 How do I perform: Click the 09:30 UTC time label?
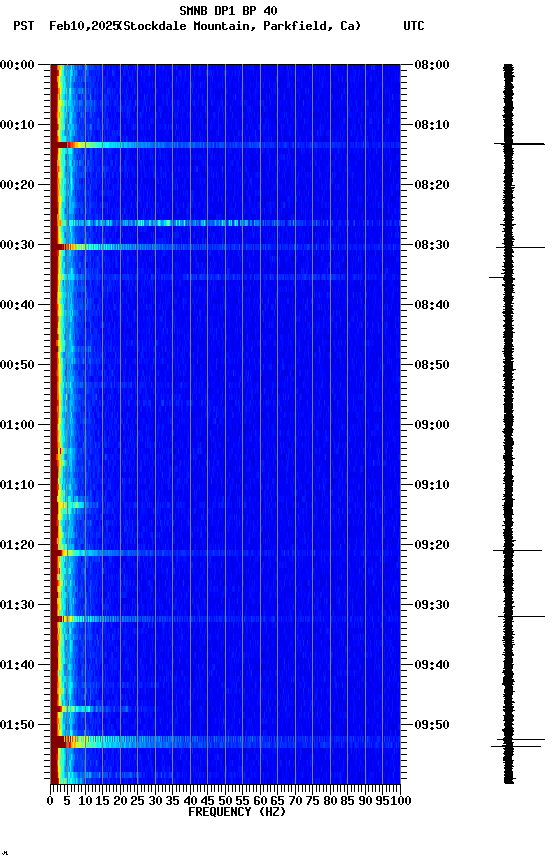pyautogui.click(x=432, y=605)
